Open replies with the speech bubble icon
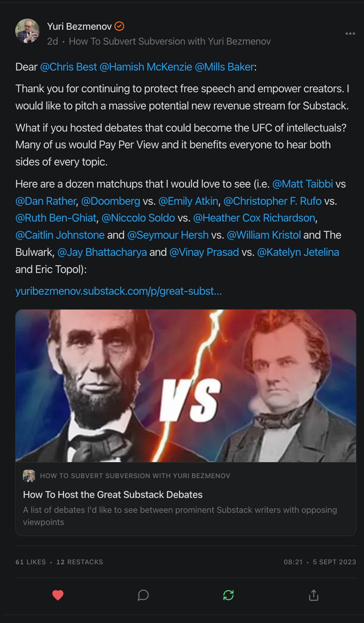The height and width of the screenshot is (623, 364). [143, 595]
